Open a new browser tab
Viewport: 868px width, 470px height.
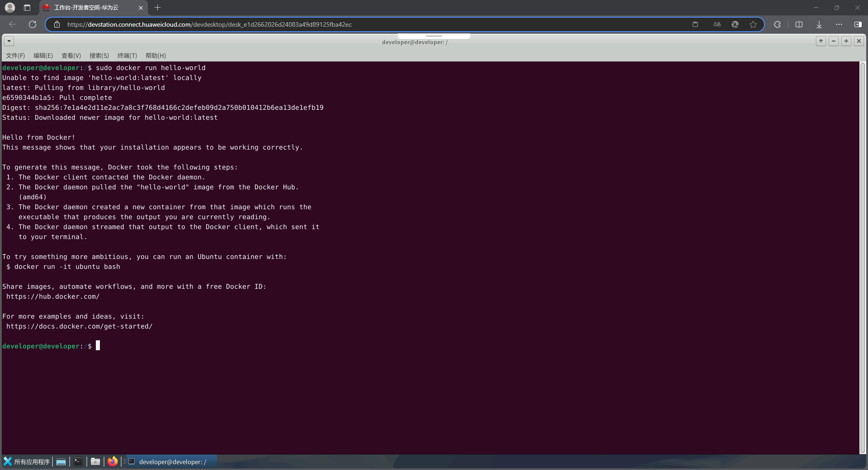[157, 8]
